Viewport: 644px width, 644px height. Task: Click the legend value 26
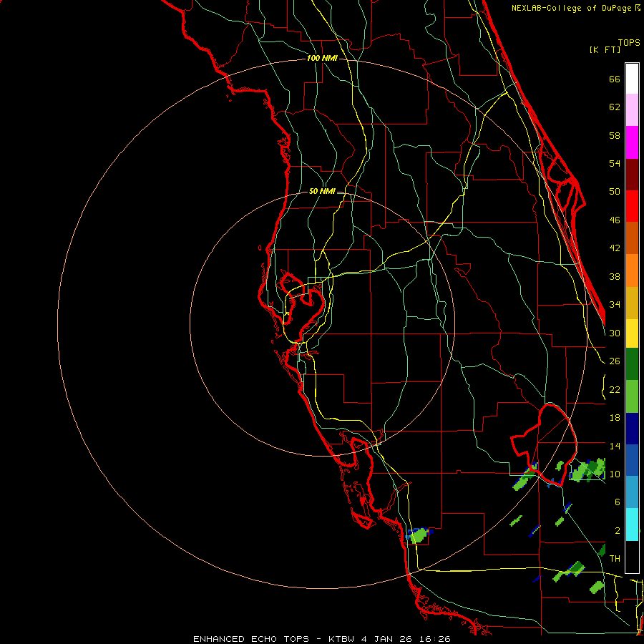[615, 361]
